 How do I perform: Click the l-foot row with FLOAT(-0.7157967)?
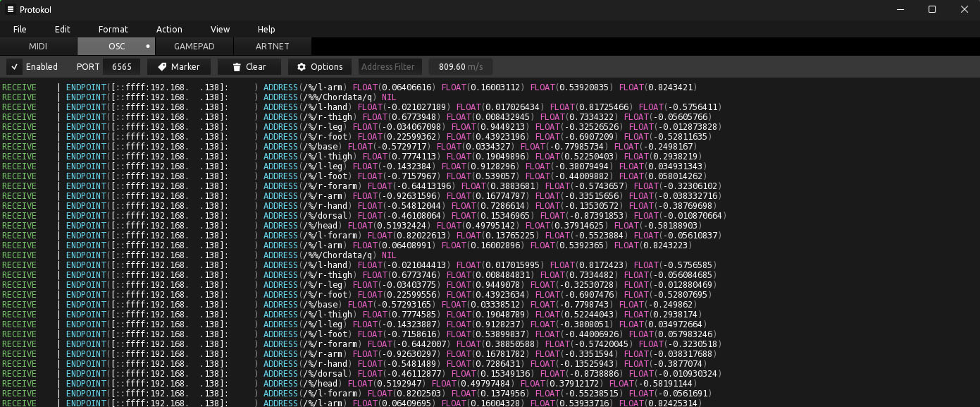pyautogui.click(x=354, y=176)
